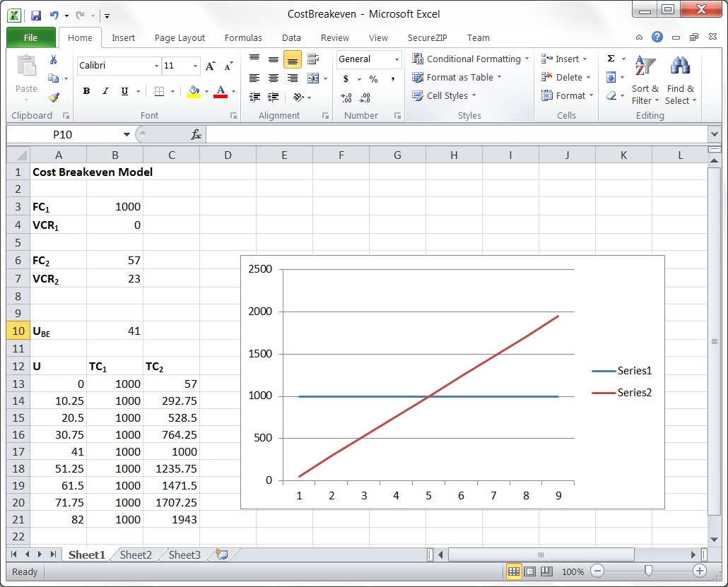Click the Cut scissors icon

[x=54, y=60]
